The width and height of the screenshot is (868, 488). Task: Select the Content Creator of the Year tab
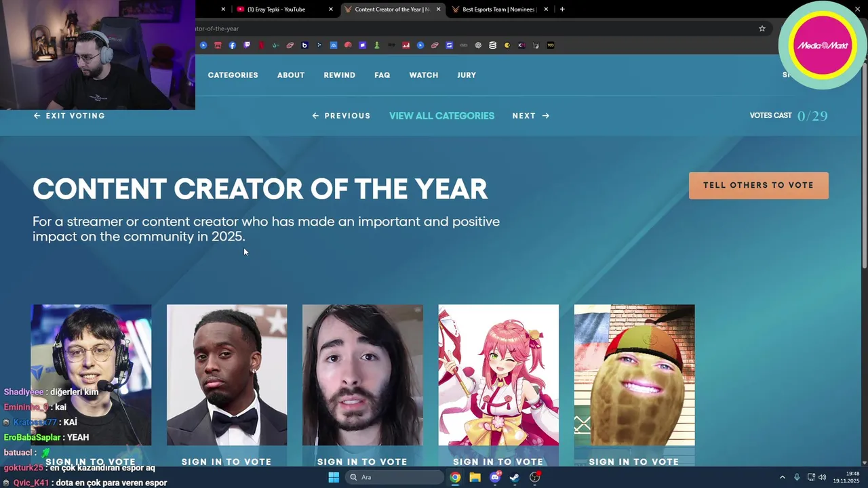pos(392,9)
